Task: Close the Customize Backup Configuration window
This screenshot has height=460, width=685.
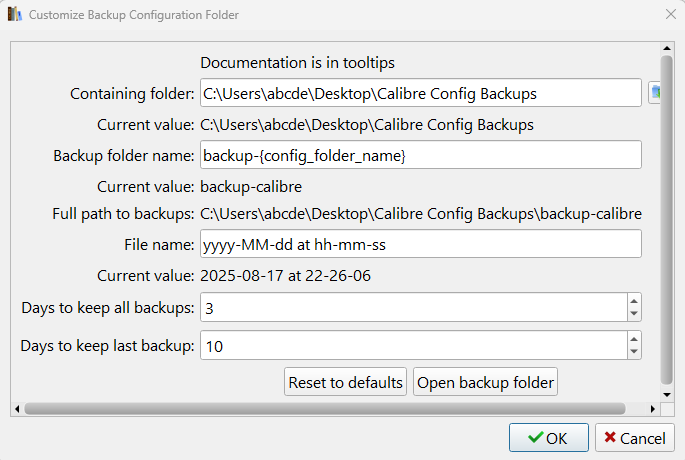Action: (x=670, y=15)
